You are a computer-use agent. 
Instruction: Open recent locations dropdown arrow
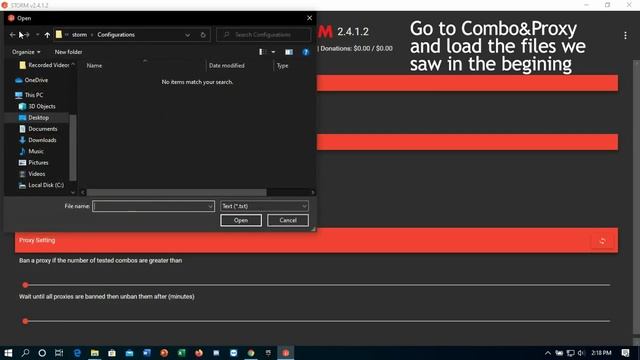37,35
